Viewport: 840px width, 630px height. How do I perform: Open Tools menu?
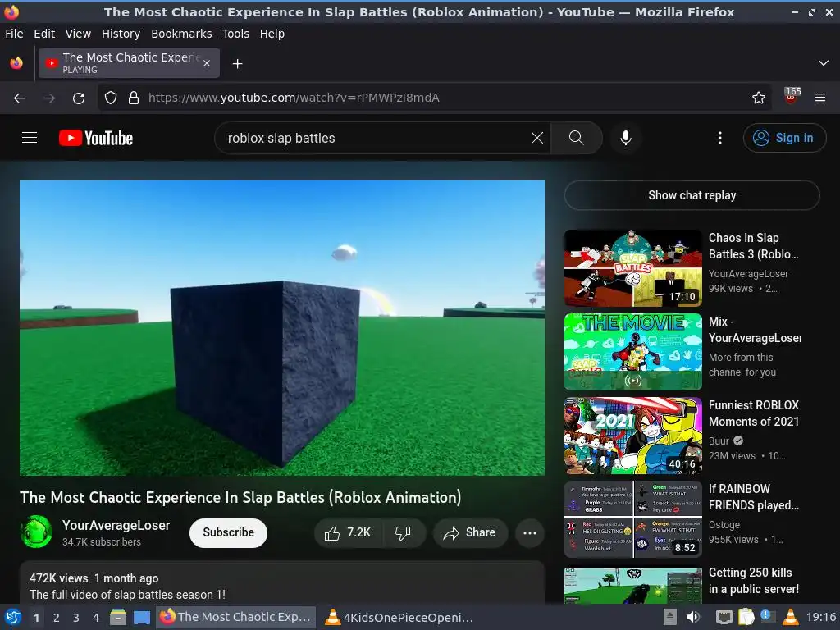(235, 34)
